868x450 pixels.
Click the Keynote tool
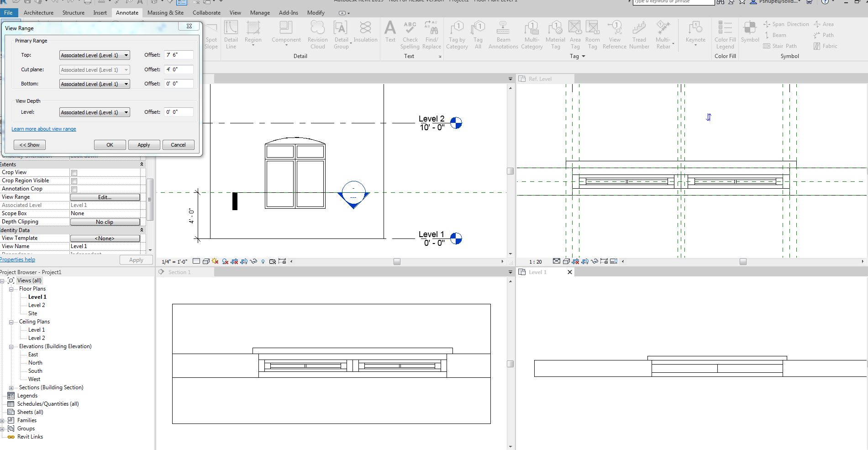pos(695,32)
